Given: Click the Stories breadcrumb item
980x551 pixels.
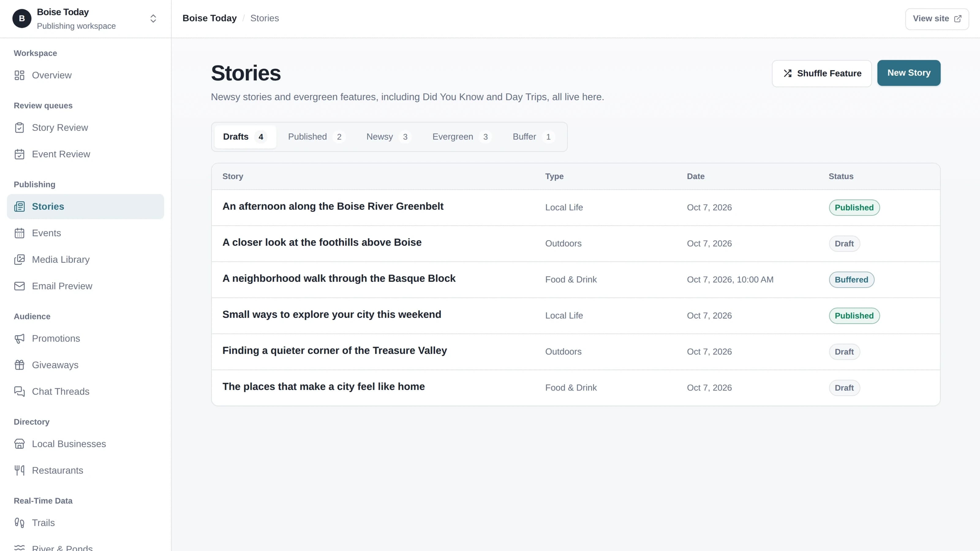Looking at the screenshot, I should pos(264,18).
